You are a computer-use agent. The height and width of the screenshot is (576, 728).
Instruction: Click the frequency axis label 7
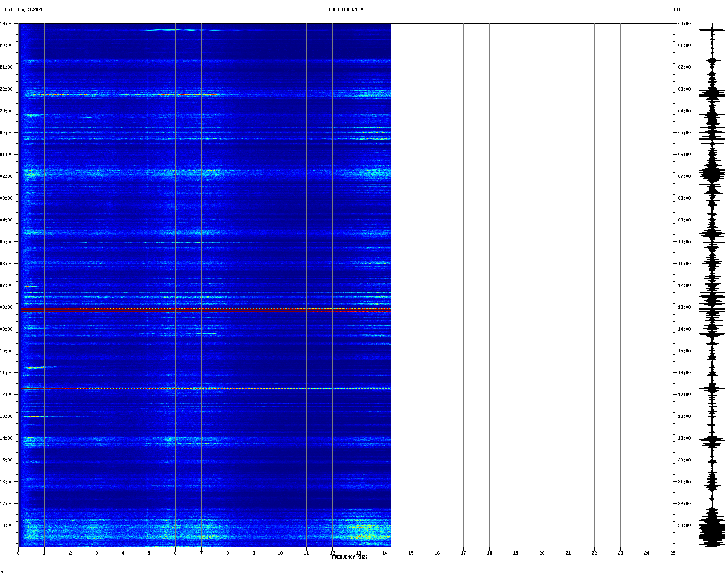[201, 553]
